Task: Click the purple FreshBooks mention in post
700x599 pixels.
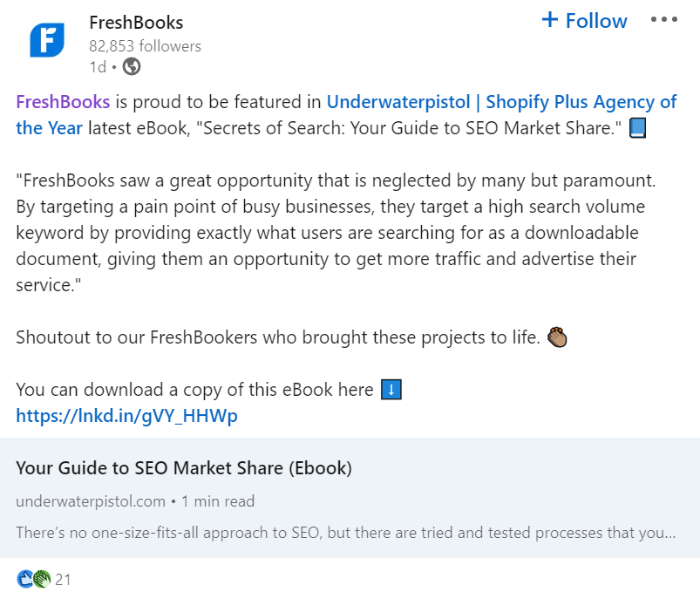Action: (63, 102)
